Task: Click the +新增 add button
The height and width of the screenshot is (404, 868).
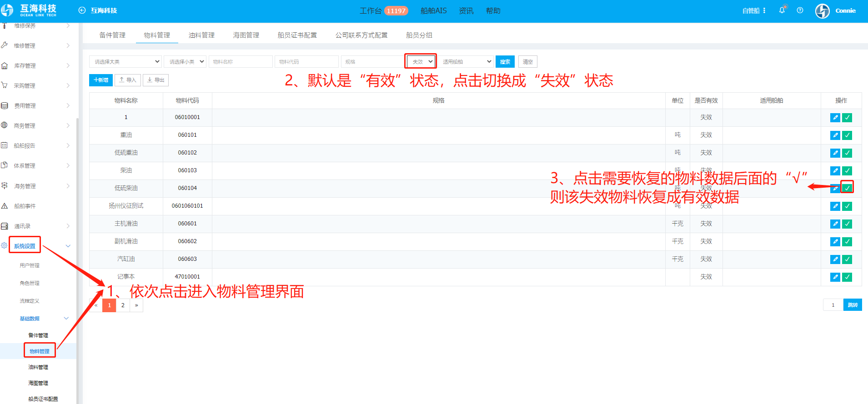Action: (100, 80)
